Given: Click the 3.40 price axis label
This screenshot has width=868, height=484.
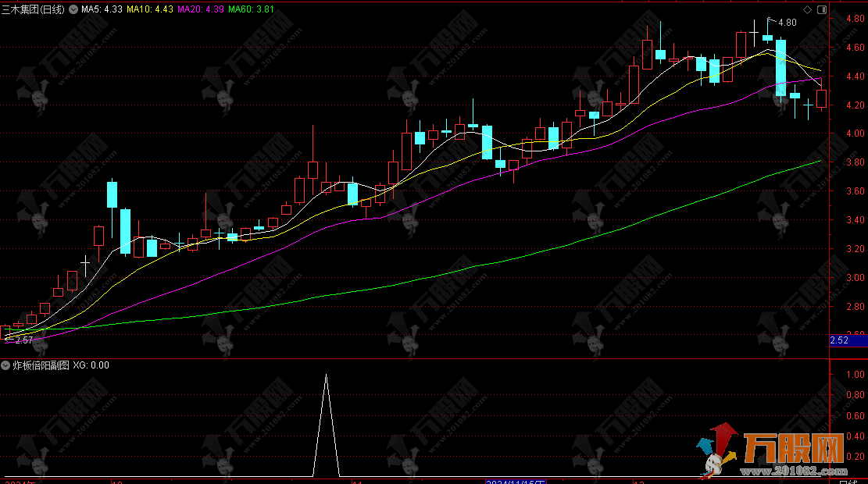Looking at the screenshot, I should click(x=855, y=219).
